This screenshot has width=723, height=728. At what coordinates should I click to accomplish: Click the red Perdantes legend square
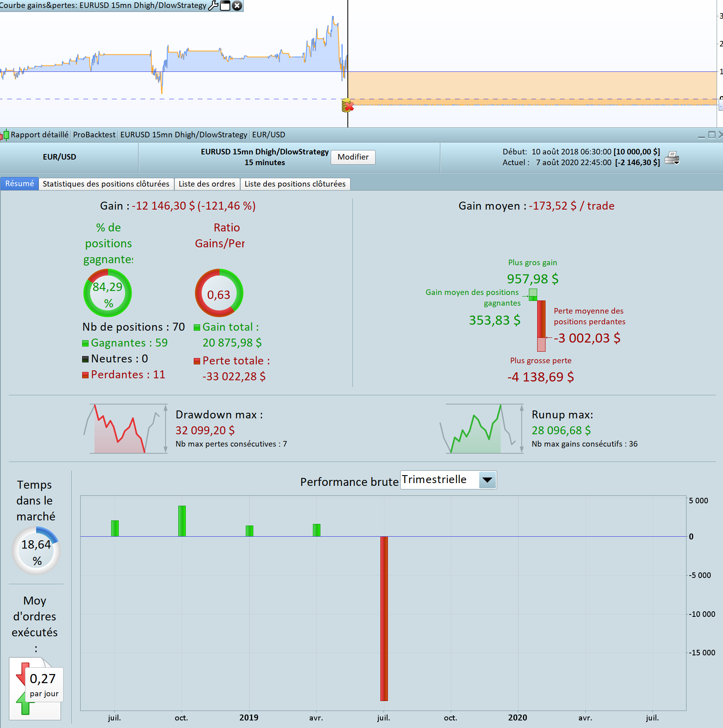(x=85, y=375)
